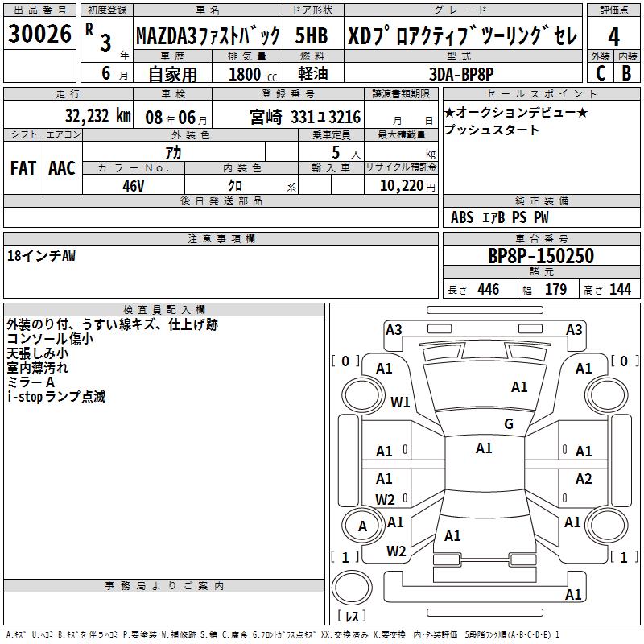Click the 評価点 header

[x=613, y=10]
